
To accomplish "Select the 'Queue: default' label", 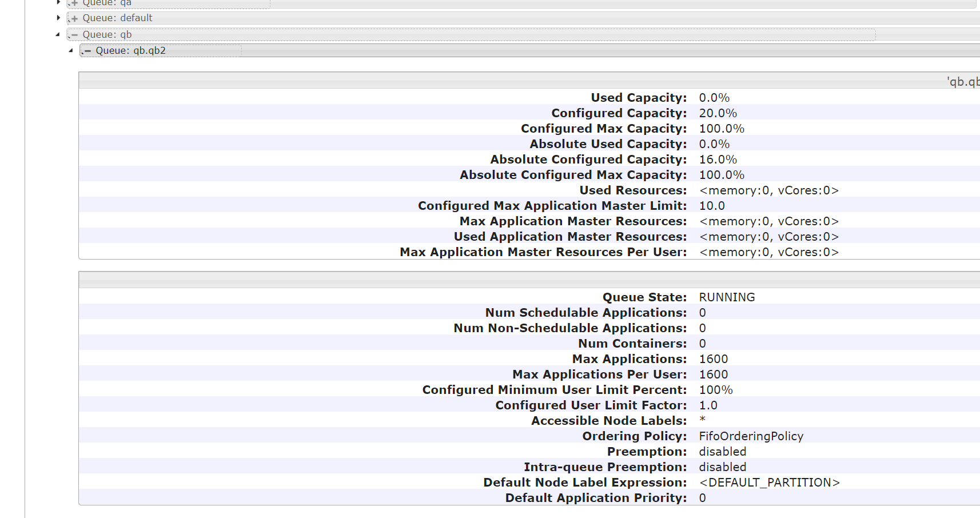I will point(118,18).
